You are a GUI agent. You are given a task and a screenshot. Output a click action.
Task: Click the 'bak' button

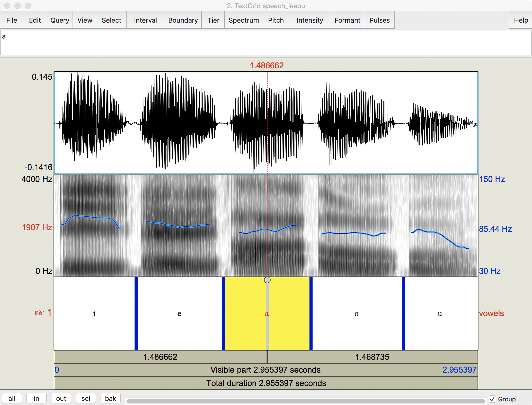pos(111,398)
